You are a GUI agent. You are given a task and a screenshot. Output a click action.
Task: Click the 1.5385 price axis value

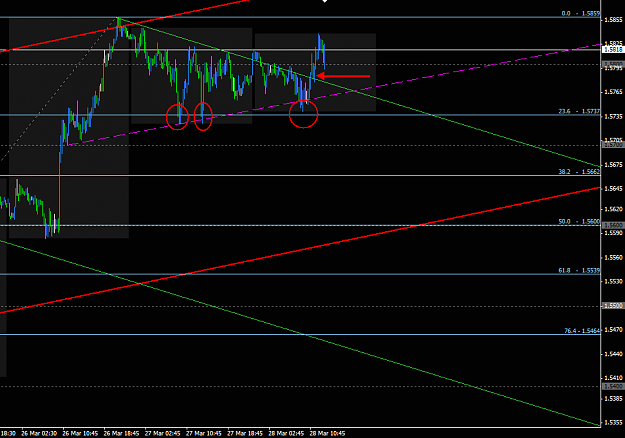(x=613, y=399)
